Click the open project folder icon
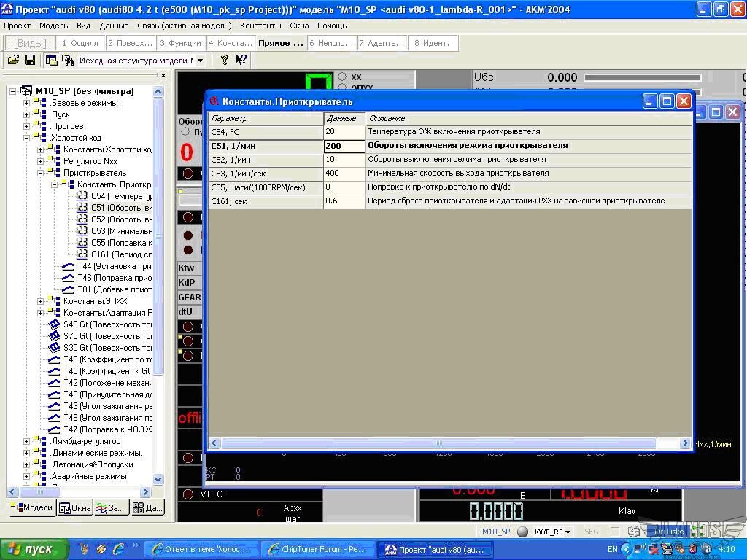This screenshot has height=560, width=747. pyautogui.click(x=13, y=61)
